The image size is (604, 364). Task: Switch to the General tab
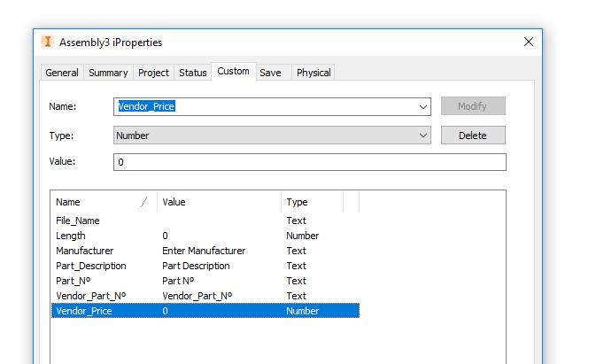pos(62,73)
